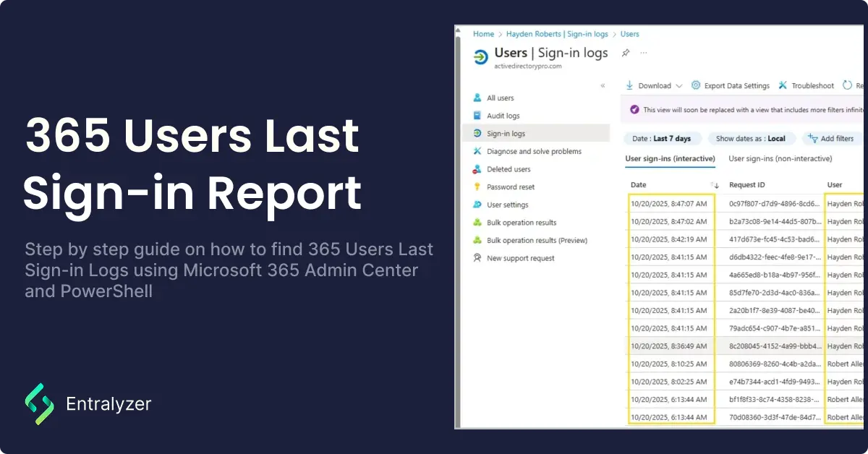
Task: Click request ID d6db4322-feec-4fe8-9e17
Action: pos(775,257)
